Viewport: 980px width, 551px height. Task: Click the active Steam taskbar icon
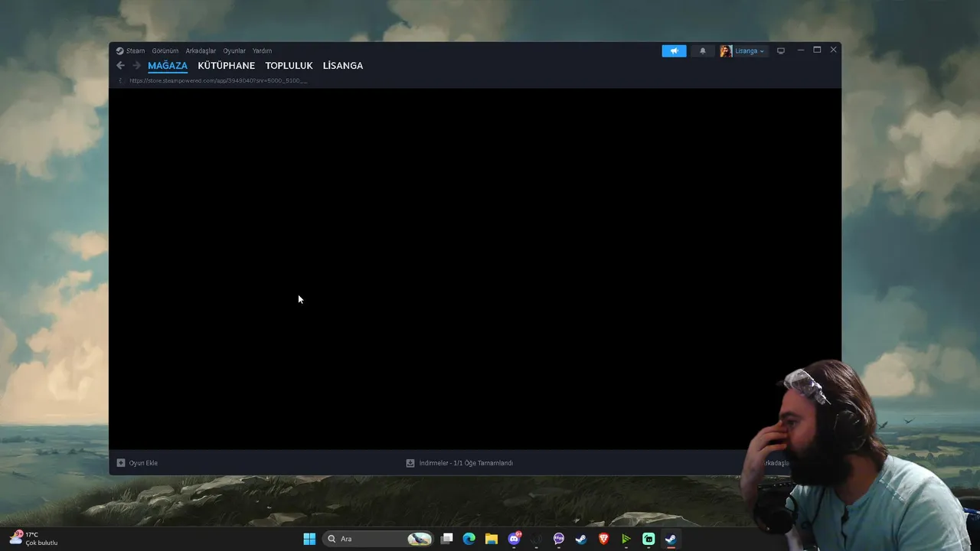(671, 539)
